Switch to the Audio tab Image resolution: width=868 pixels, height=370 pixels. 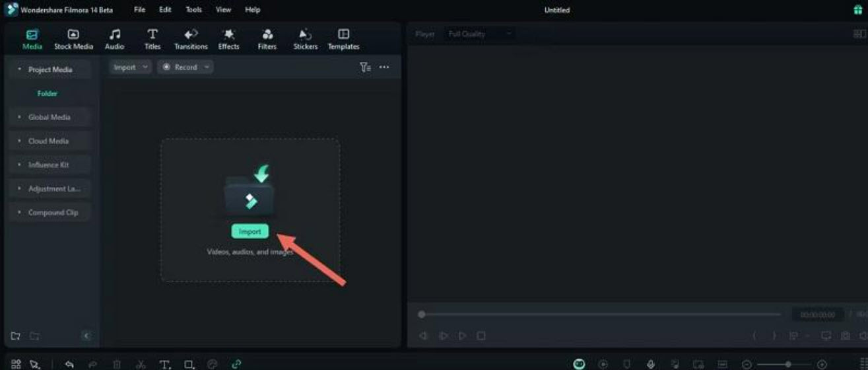click(x=114, y=40)
